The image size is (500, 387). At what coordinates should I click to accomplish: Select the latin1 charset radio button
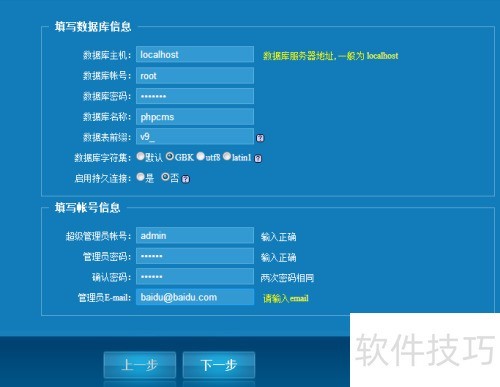(x=227, y=156)
